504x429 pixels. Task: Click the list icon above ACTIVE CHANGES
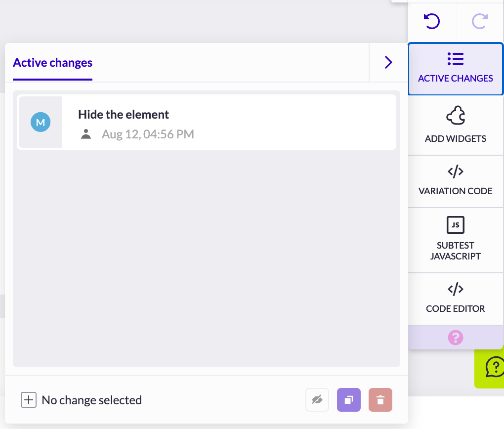[455, 58]
